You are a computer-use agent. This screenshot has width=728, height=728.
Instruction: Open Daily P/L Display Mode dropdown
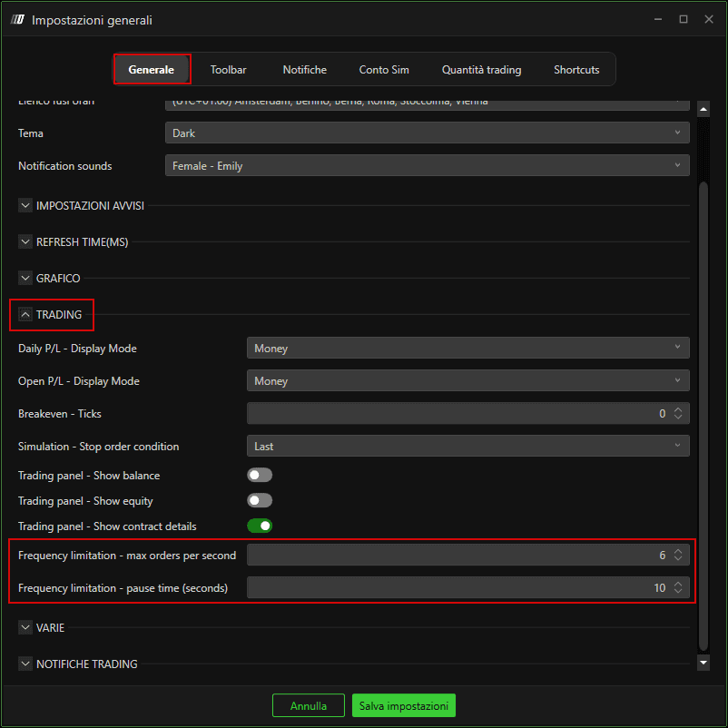(468, 349)
